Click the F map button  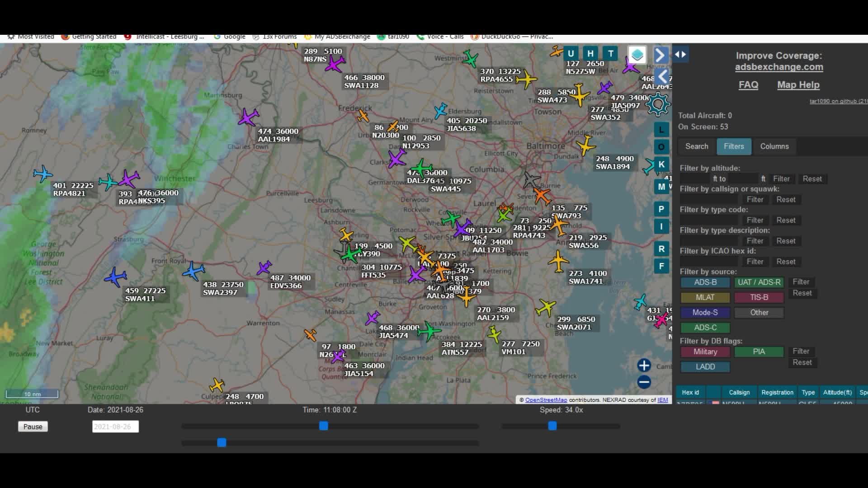661,266
